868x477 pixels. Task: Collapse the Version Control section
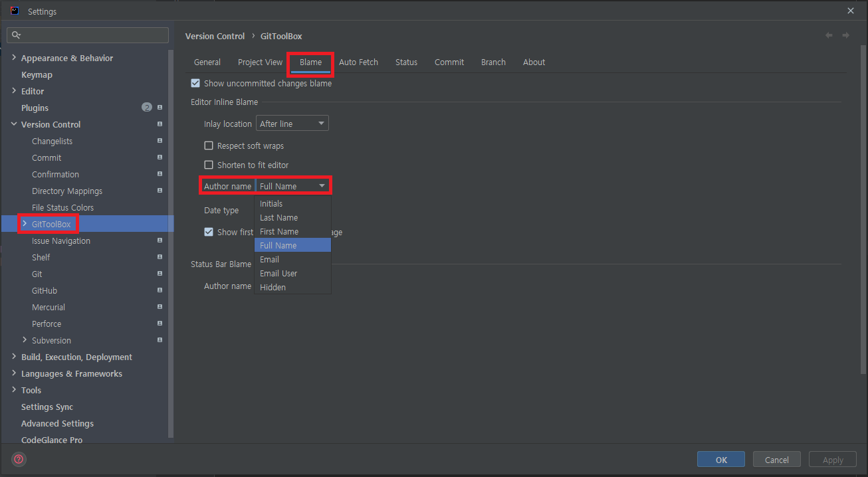tap(14, 124)
